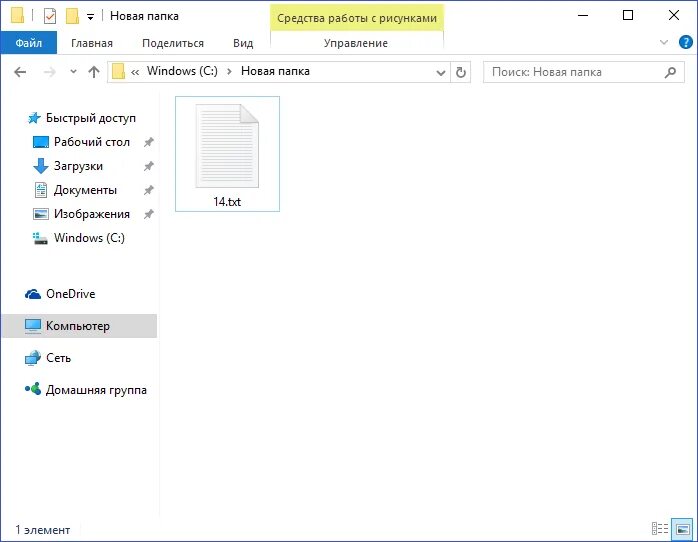Click the search magnifier icon
The height and width of the screenshot is (542, 698).
670,72
